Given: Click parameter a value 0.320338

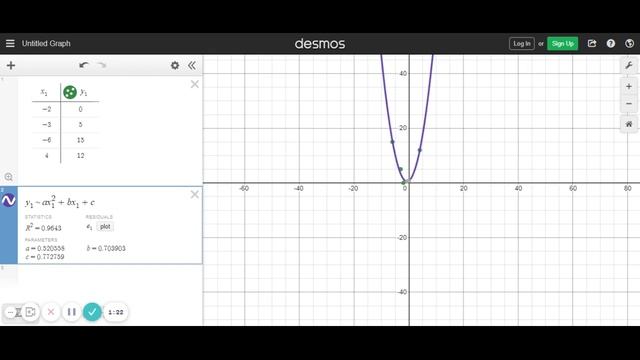Looking at the screenshot, I should [x=45, y=248].
